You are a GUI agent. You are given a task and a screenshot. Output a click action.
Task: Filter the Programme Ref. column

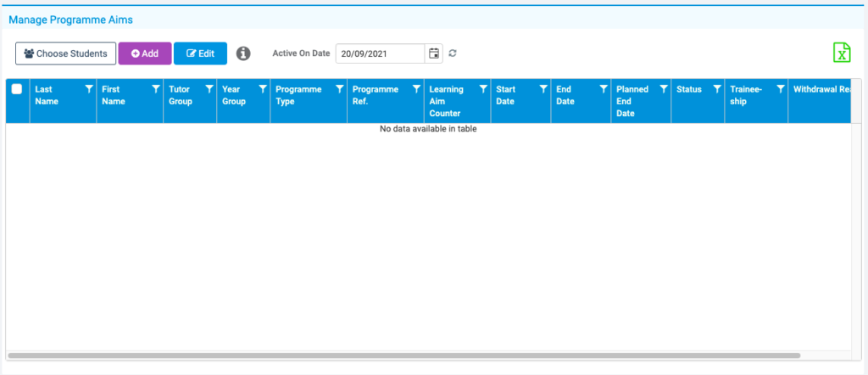(416, 89)
